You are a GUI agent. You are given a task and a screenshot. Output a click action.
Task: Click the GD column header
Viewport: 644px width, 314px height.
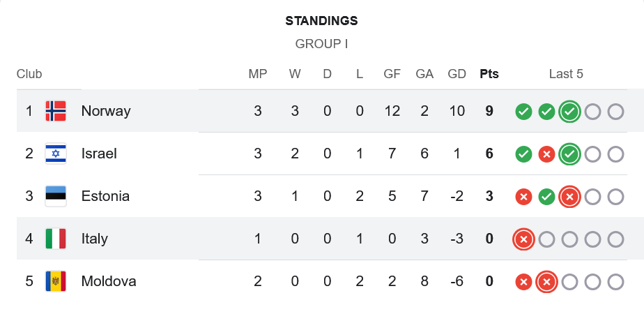point(457,74)
